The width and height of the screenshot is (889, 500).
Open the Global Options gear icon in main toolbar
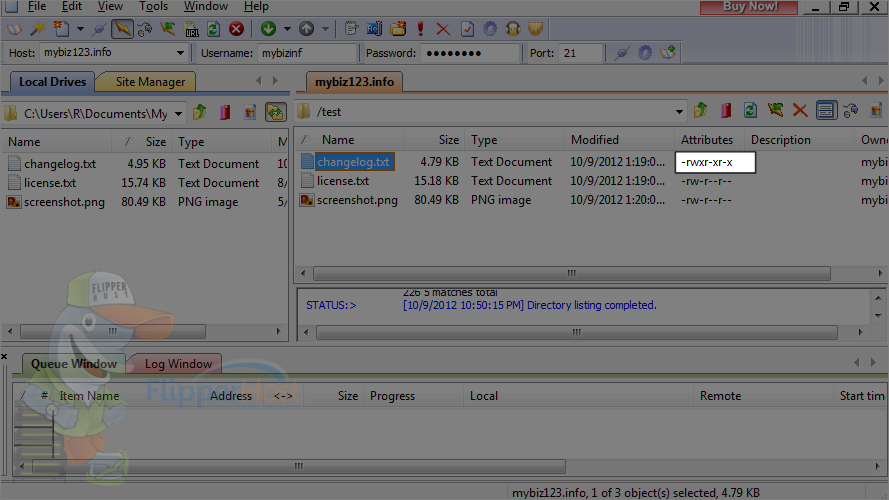point(490,28)
